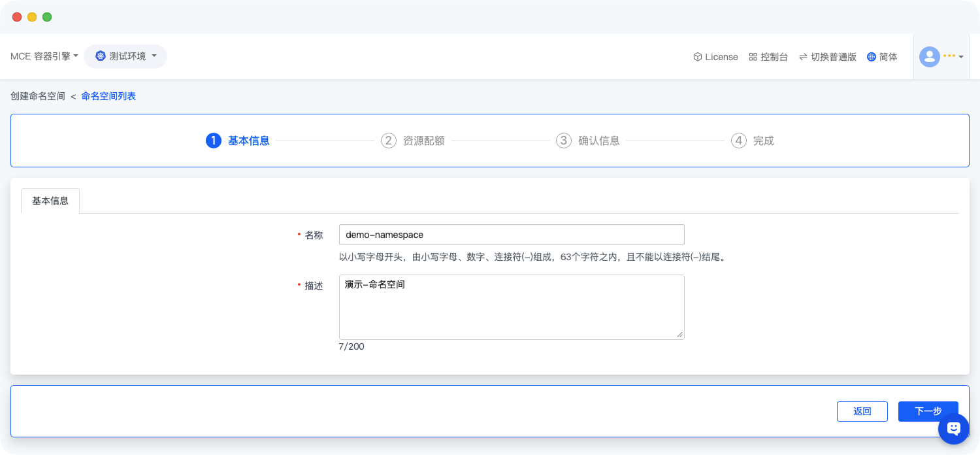
Task: Click the Kubernetes icon in 测试环境 selector
Action: (100, 56)
